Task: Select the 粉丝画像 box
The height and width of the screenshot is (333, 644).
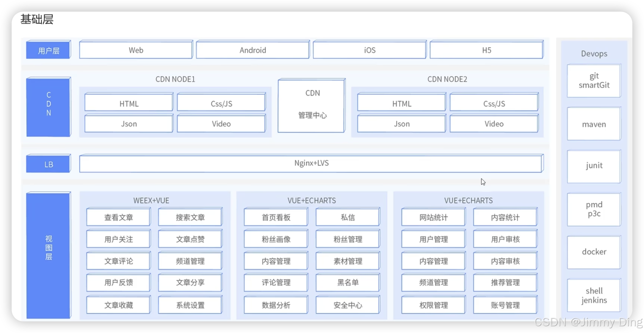Action: click(276, 239)
